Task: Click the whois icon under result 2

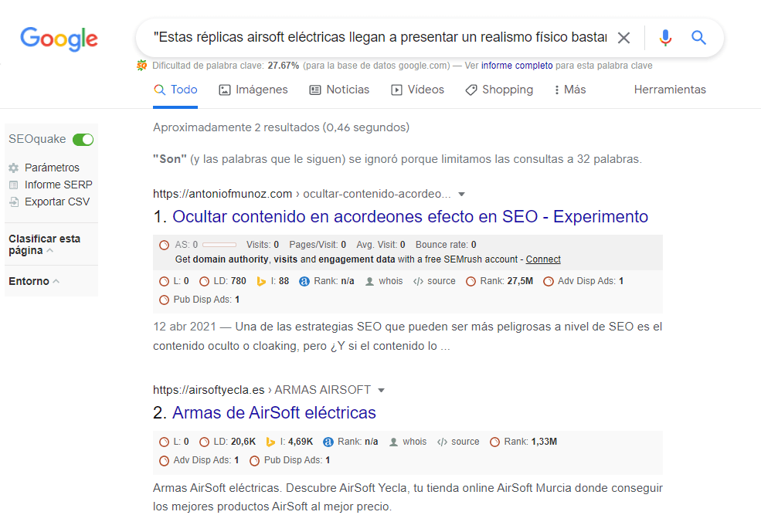Action: [x=396, y=441]
